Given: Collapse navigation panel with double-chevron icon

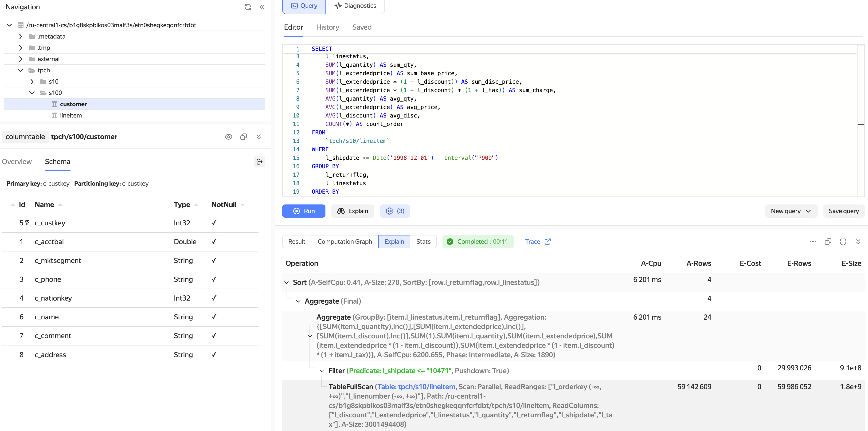Looking at the screenshot, I should click(262, 7).
